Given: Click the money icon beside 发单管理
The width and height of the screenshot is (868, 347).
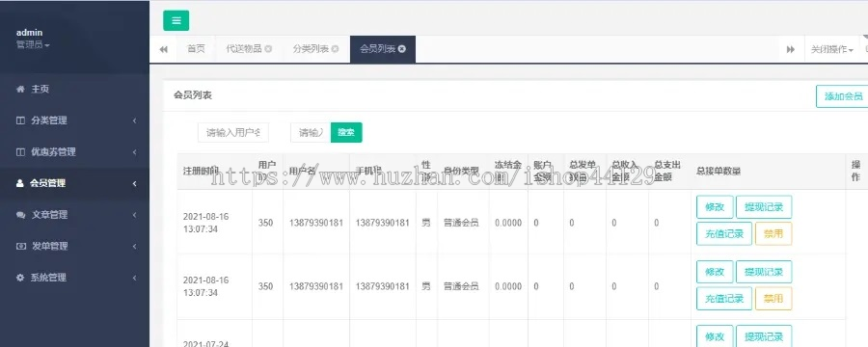Looking at the screenshot, I should 20,247.
